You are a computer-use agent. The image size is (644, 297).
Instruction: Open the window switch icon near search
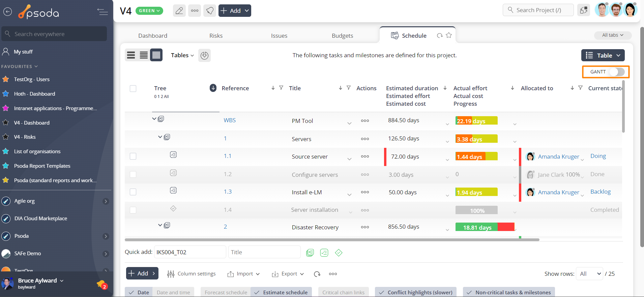point(584,10)
